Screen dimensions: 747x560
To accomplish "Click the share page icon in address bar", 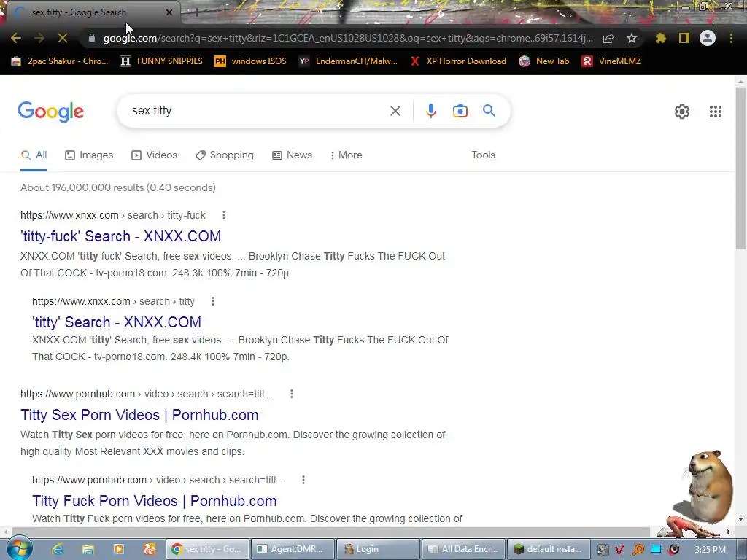I will (608, 38).
